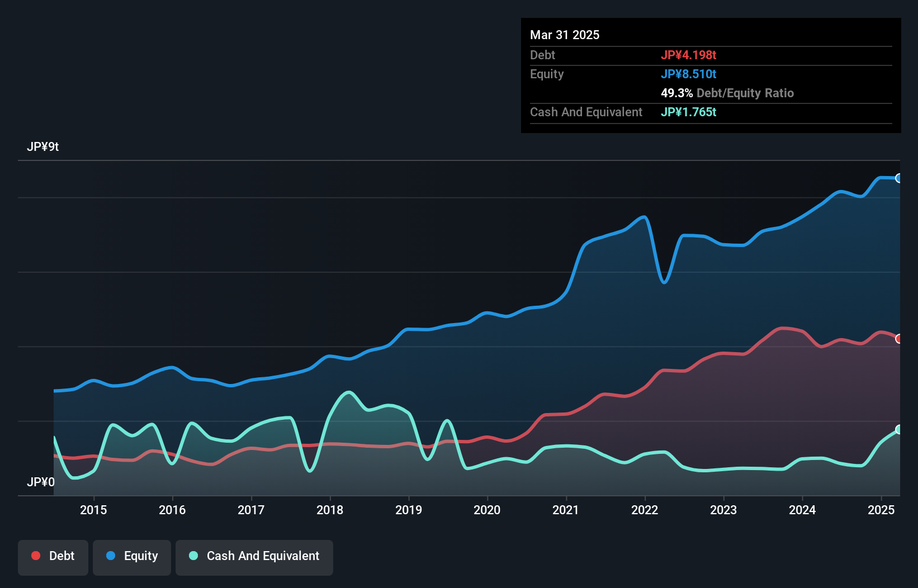This screenshot has height=588, width=918.
Task: Click the JP¥9t y-axis label
Action: (43, 146)
